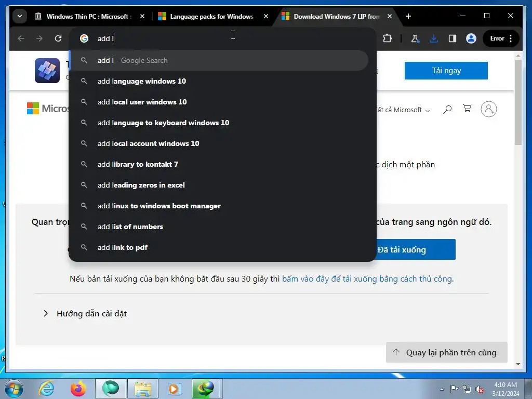The height and width of the screenshot is (399, 532).
Task: Open the tab search dropdown arrow
Action: click(x=20, y=16)
